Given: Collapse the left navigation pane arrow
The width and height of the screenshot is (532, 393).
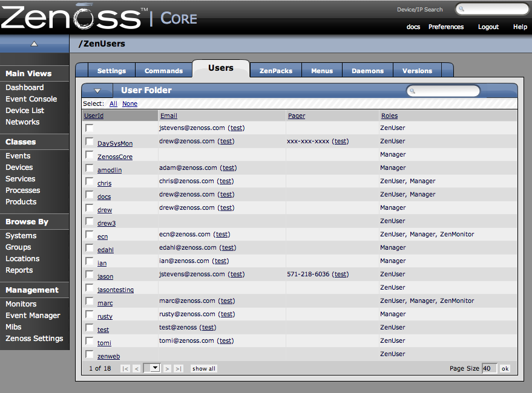Looking at the screenshot, I should coord(34,44).
